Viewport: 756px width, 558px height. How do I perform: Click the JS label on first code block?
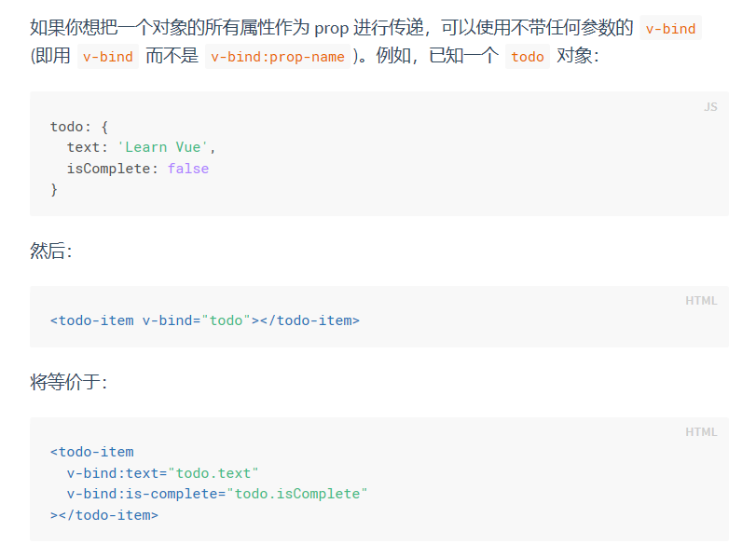tap(711, 107)
